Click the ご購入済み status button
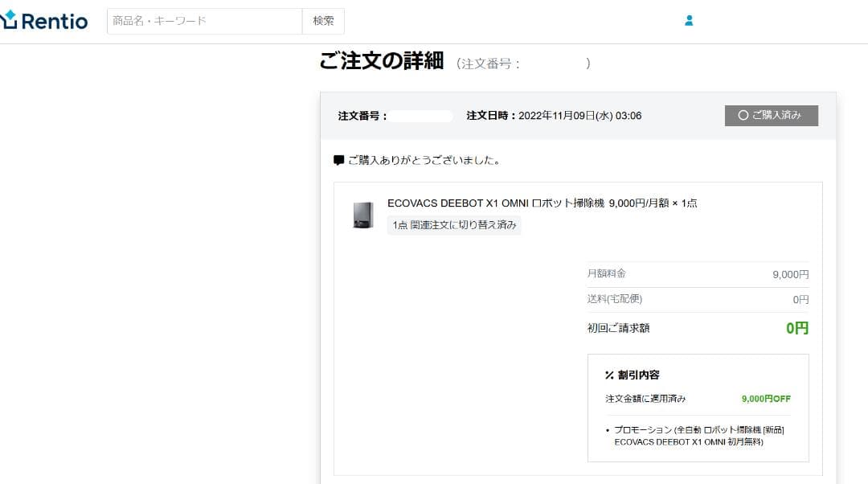This screenshot has width=868, height=484. coord(772,116)
